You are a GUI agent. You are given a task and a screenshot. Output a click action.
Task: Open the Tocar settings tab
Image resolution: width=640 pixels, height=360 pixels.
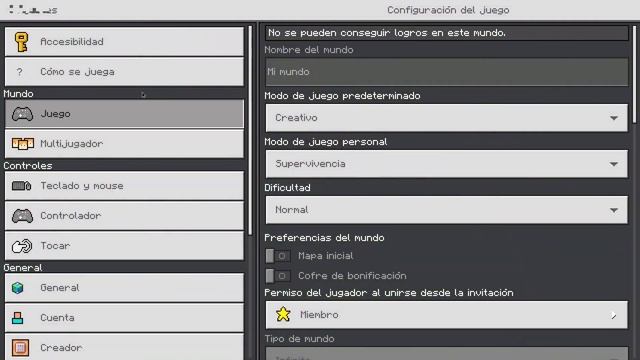pyautogui.click(x=124, y=246)
